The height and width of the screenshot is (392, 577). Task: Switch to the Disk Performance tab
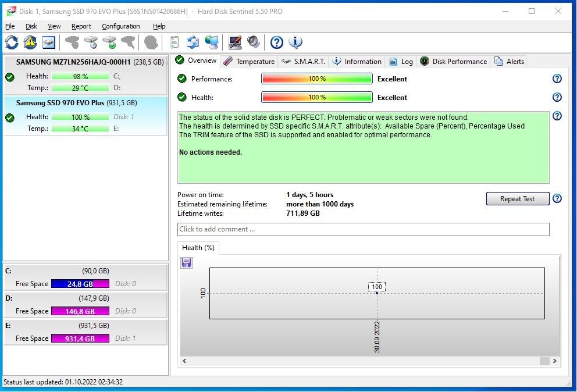coord(453,62)
